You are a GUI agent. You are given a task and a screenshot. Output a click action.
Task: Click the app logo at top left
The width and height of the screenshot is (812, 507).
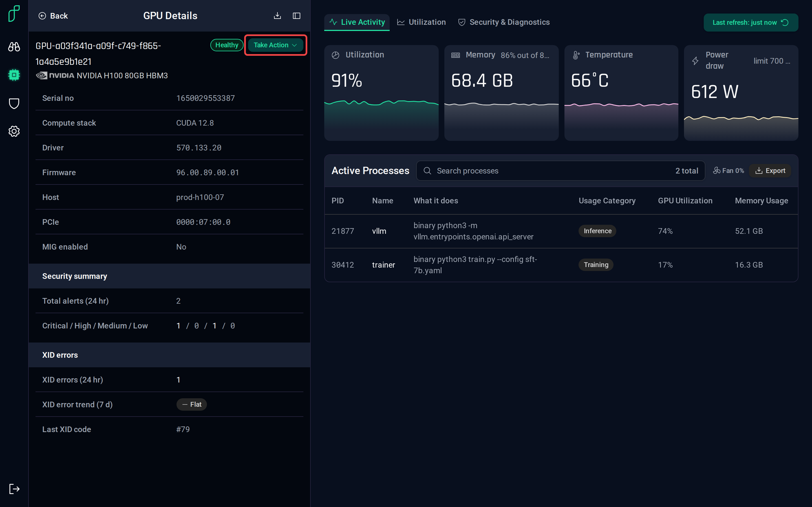[14, 14]
